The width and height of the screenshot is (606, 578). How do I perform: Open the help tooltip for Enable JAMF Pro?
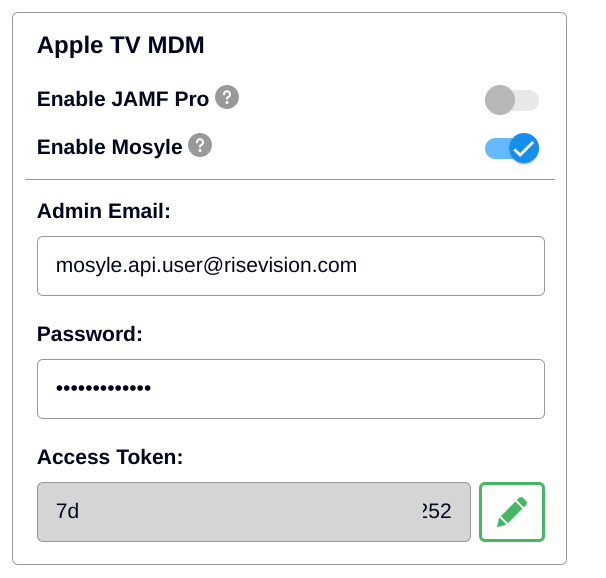click(x=227, y=97)
